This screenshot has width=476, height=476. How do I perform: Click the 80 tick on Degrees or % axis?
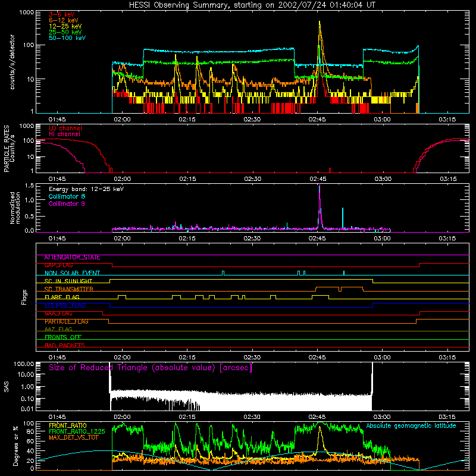[x=30, y=431]
